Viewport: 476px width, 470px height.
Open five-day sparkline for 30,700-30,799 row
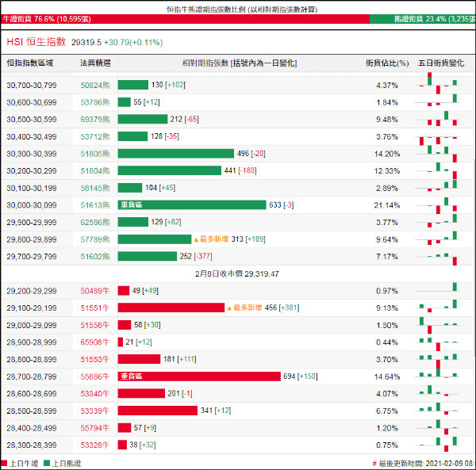point(437,83)
